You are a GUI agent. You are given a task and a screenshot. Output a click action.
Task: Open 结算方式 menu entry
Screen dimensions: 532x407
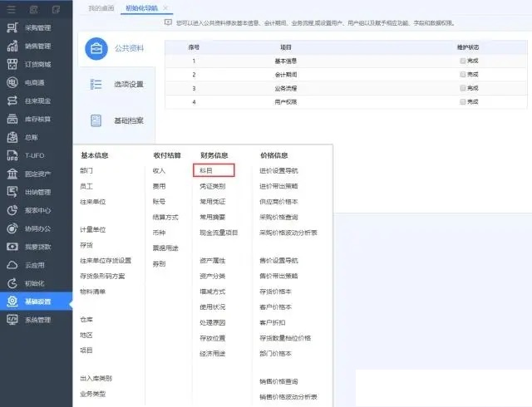[165, 217]
